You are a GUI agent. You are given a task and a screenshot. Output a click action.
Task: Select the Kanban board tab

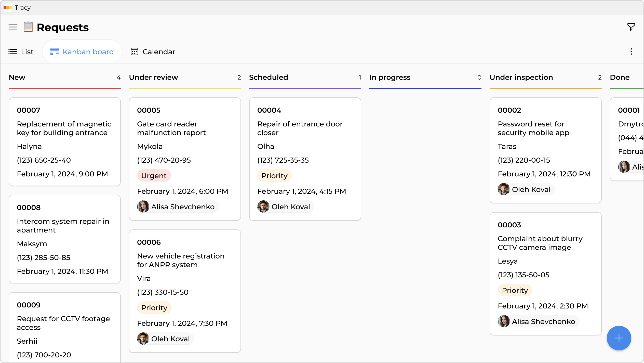82,52
